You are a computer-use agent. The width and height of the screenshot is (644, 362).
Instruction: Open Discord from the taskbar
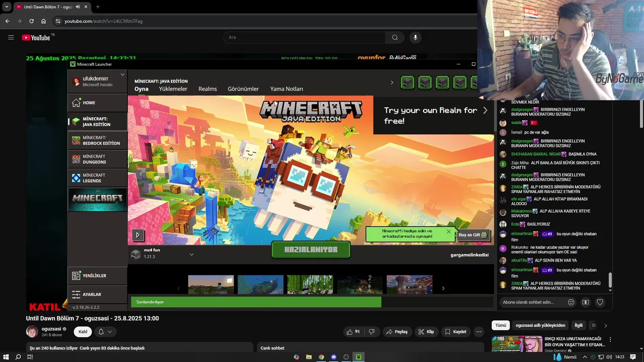[334, 357]
